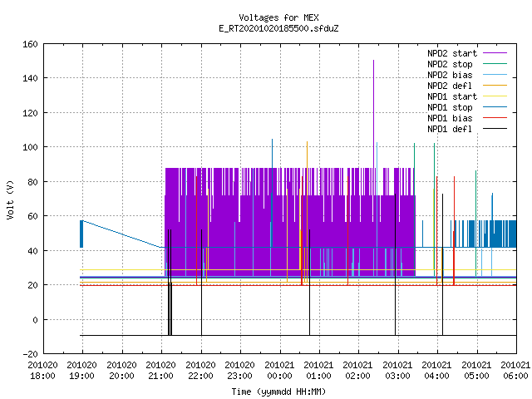Click the x-axis tick label 201020 22:00
Image resolution: width=532 pixels, height=399 pixels.
pyautogui.click(x=200, y=371)
